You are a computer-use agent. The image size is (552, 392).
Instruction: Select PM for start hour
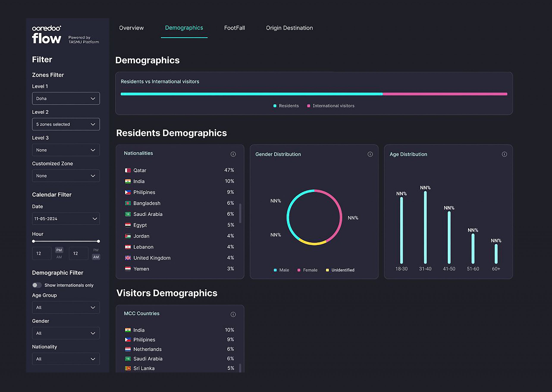59,250
